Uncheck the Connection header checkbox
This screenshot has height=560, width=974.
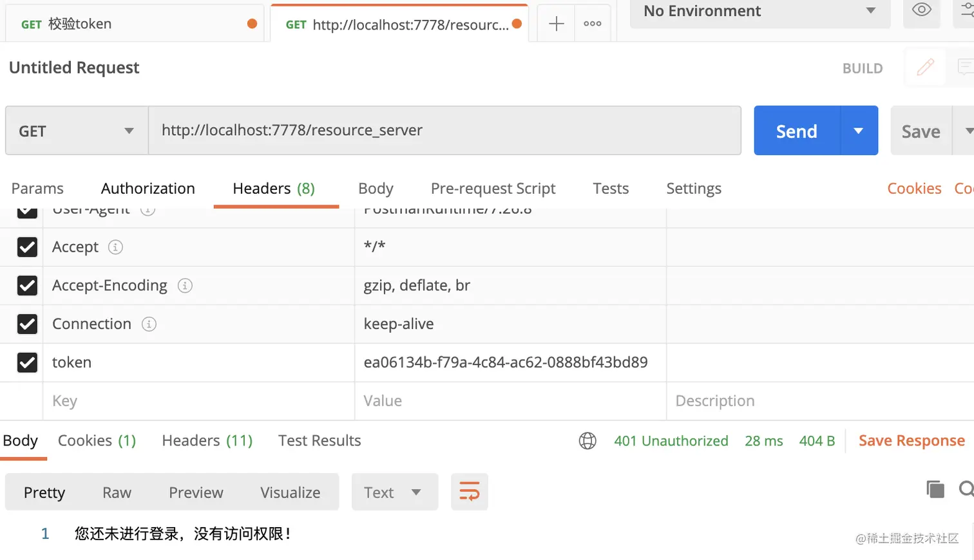[x=27, y=324]
